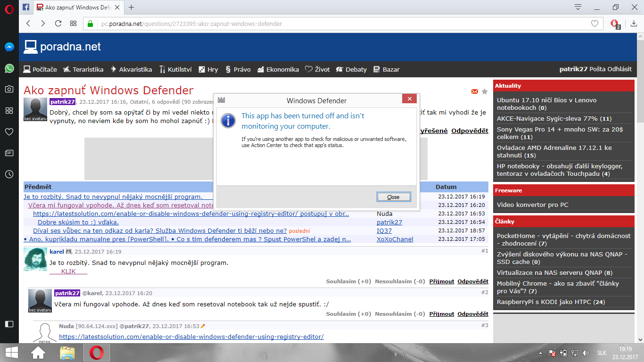This screenshot has height=362, width=644.
Task: Open the Hry section
Action: pyautogui.click(x=208, y=69)
